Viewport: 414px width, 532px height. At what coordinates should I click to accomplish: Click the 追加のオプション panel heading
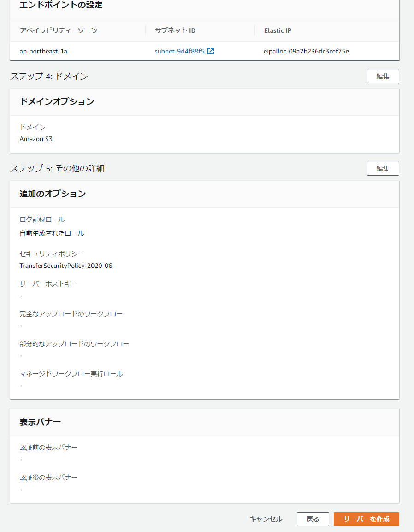(x=53, y=194)
